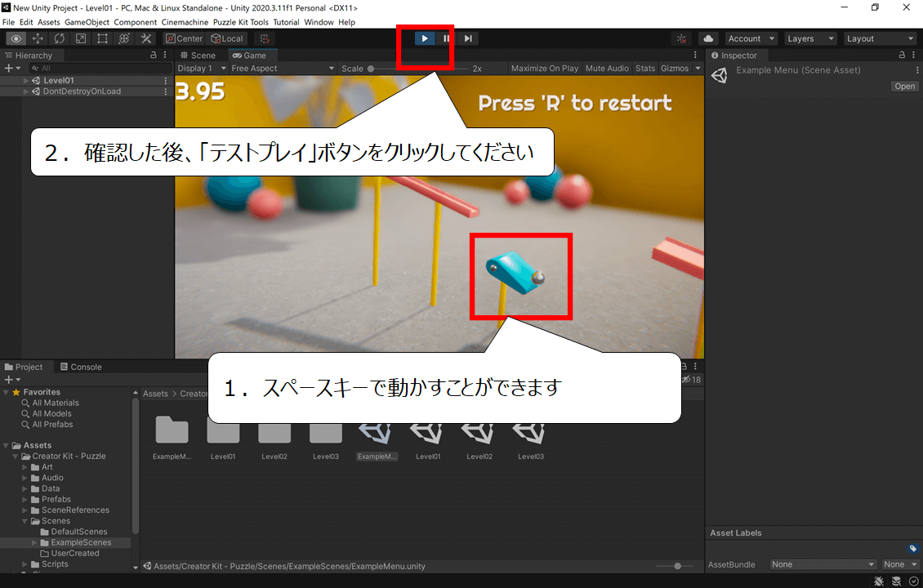Toggle the Stats overlay

coord(645,69)
